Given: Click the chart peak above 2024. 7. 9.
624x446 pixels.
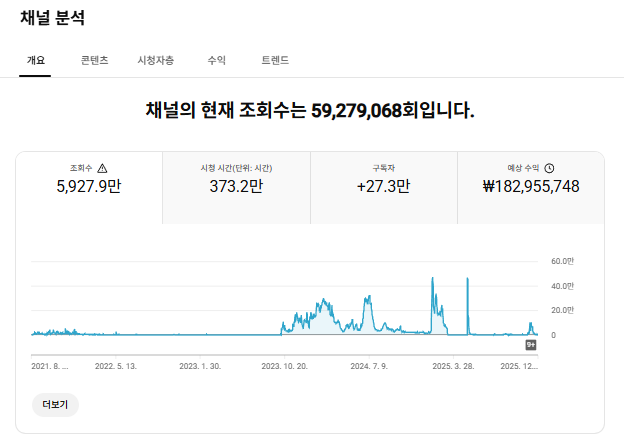Looking at the screenshot, I should pyautogui.click(x=369, y=298).
